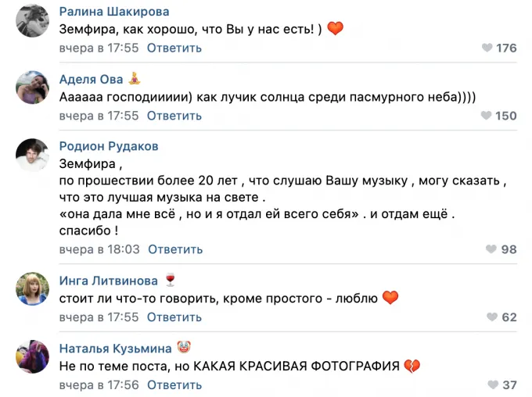This screenshot has height=397, width=532.
Task: Click wine glass status icon beside Инга Литвинова
Action: pyautogui.click(x=170, y=281)
